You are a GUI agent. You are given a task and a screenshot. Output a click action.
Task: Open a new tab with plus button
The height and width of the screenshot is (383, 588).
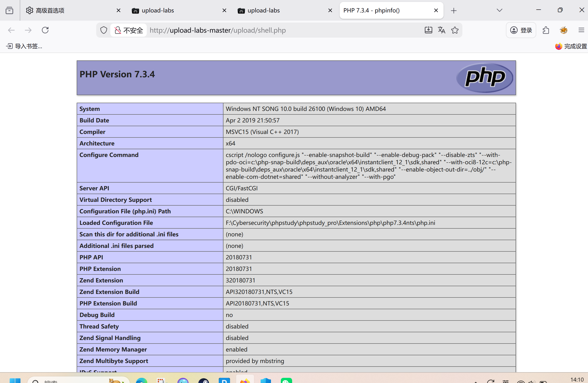point(454,10)
